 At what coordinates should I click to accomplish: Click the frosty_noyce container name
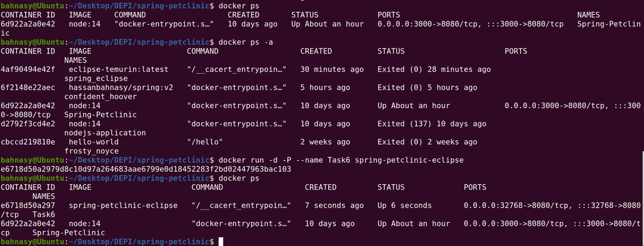coord(92,151)
